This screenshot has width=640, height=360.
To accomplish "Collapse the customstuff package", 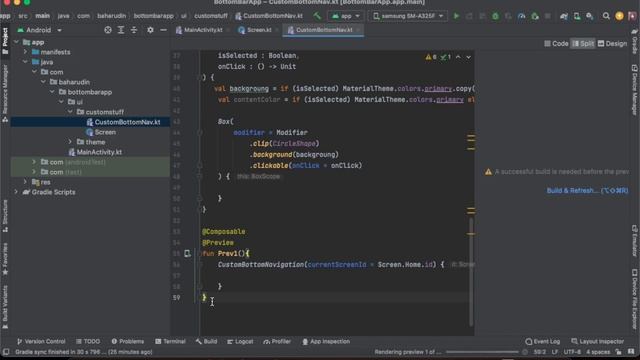I will pos(70,112).
